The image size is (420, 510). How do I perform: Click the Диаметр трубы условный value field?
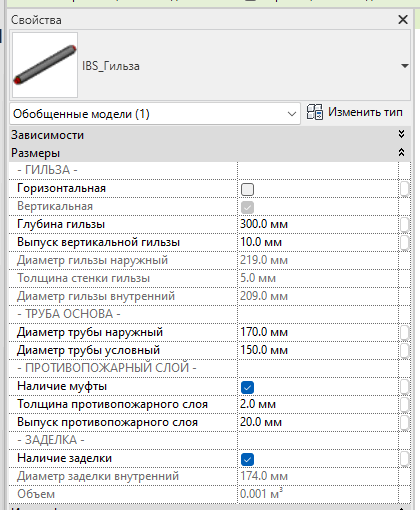pos(318,350)
